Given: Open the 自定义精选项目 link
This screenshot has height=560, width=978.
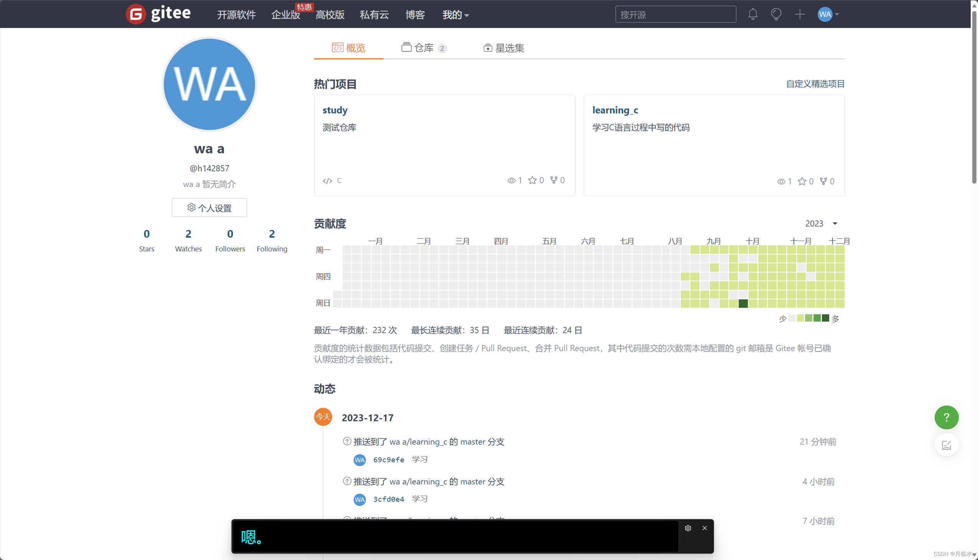Looking at the screenshot, I should coord(815,84).
